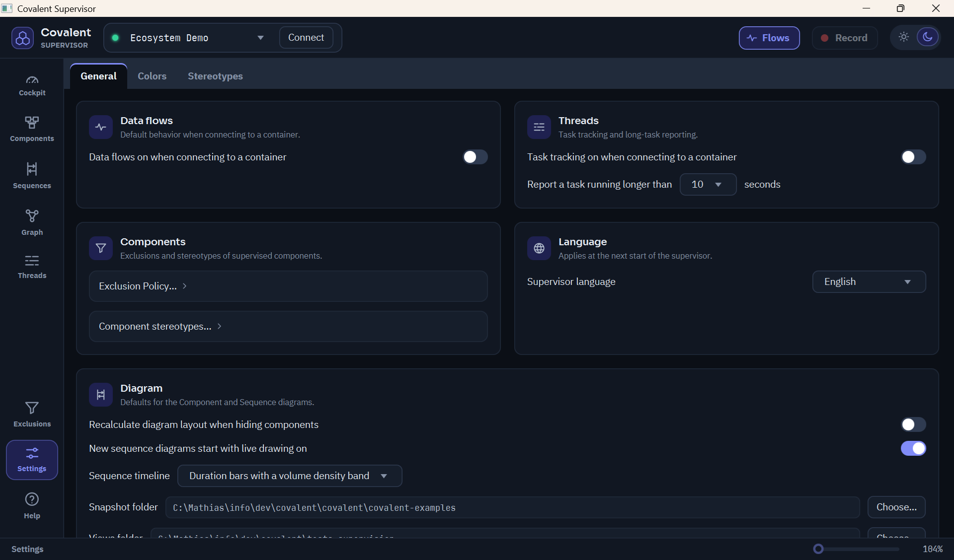This screenshot has height=560, width=954.
Task: Click the Snapshot folder path field
Action: point(512,507)
